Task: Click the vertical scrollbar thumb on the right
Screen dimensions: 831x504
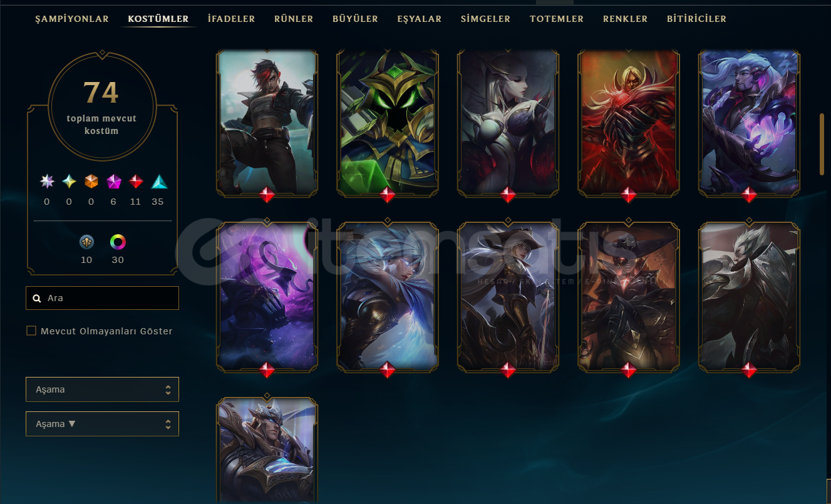Action: click(822, 144)
